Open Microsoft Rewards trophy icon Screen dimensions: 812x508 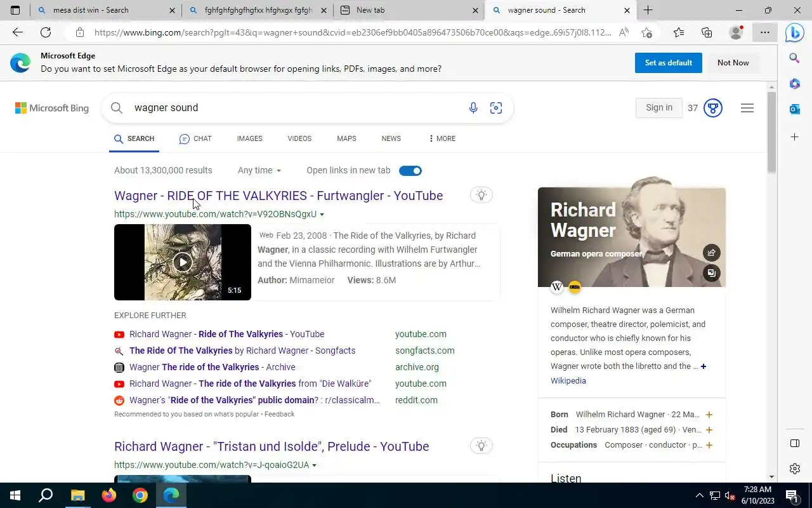click(x=713, y=108)
